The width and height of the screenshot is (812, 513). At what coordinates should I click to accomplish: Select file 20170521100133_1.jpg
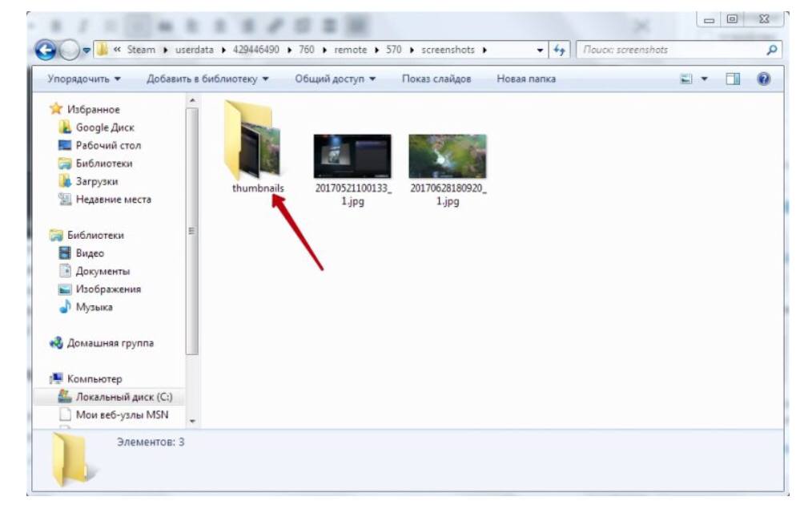click(x=353, y=171)
